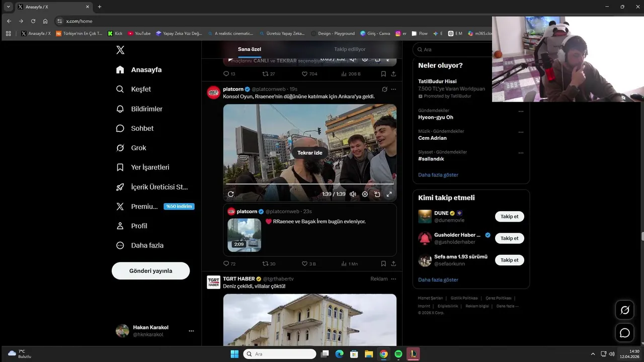Open TGRT HABER ad more options menu
This screenshot has width=644, height=362.
[x=393, y=279]
